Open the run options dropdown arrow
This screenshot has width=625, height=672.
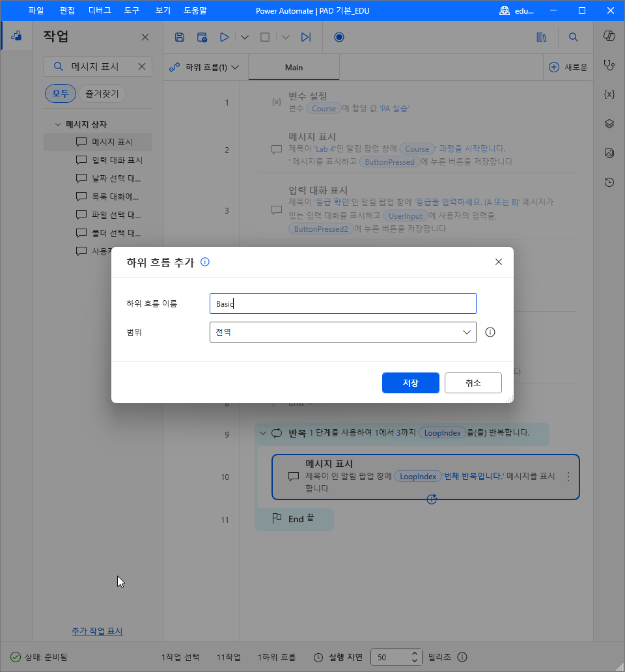(x=245, y=37)
